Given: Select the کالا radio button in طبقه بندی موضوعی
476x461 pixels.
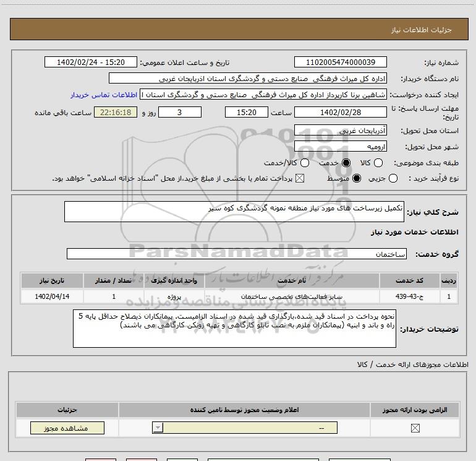Looking at the screenshot, I should click(x=378, y=163).
